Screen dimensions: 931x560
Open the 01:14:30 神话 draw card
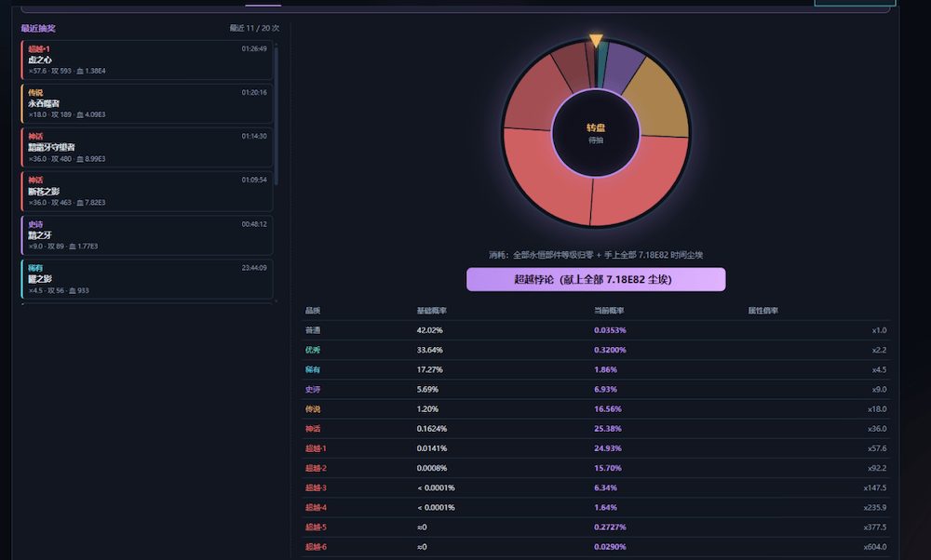tap(147, 148)
